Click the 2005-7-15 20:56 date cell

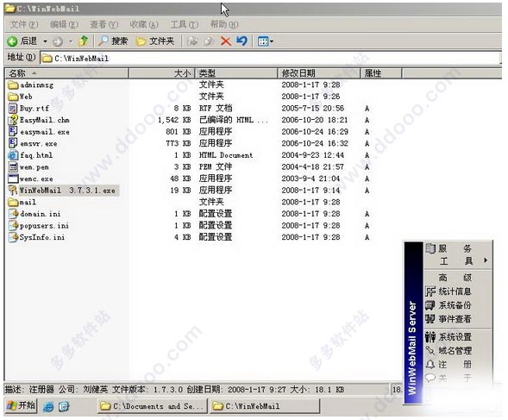pos(312,109)
